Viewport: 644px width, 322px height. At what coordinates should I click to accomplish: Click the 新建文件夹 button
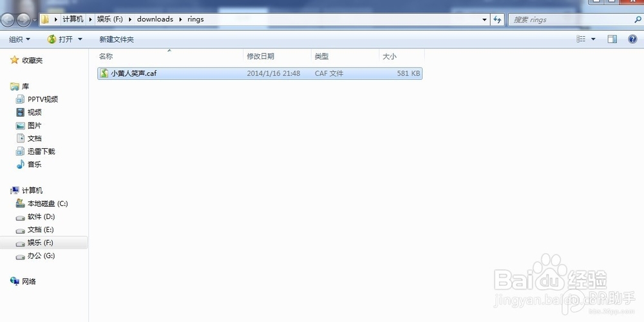click(x=116, y=39)
